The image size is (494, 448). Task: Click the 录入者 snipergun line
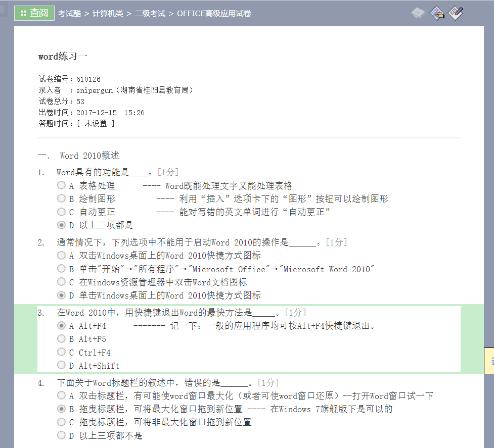pyautogui.click(x=116, y=90)
